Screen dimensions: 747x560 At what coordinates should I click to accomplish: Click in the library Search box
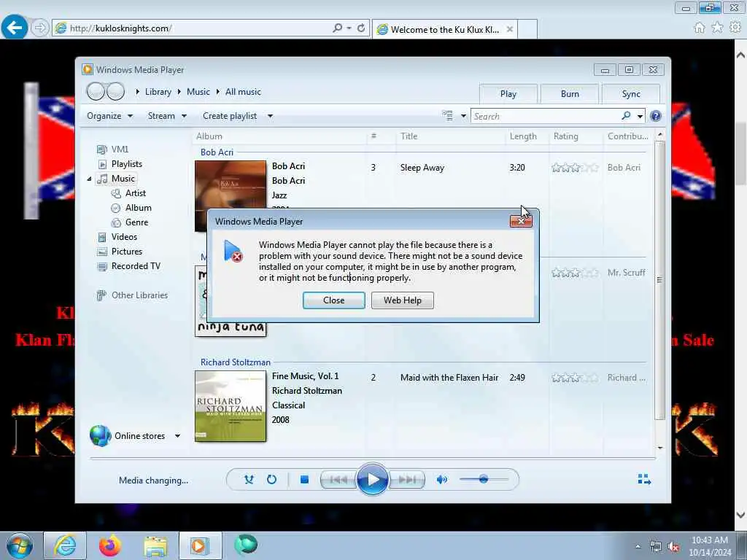(546, 116)
